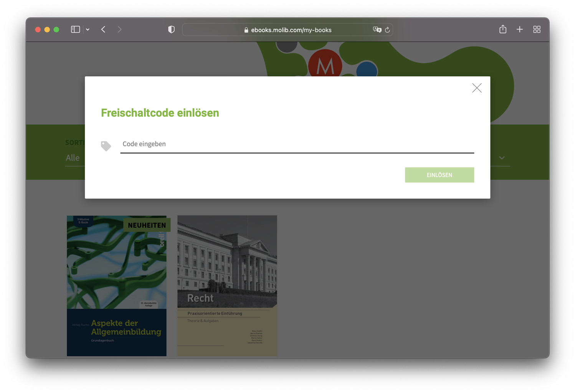Click the reload page icon

tap(387, 30)
